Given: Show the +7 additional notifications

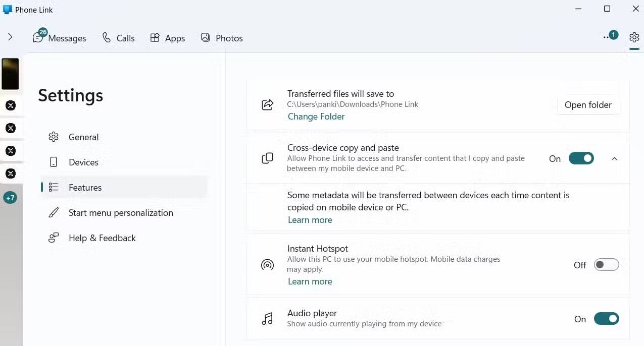Looking at the screenshot, I should click(10, 198).
